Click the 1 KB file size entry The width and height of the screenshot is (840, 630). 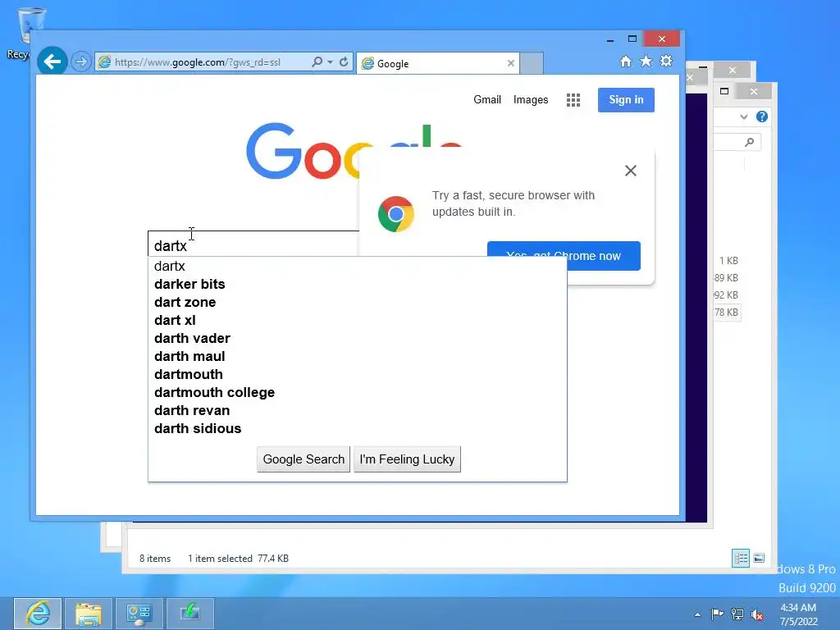[728, 261]
